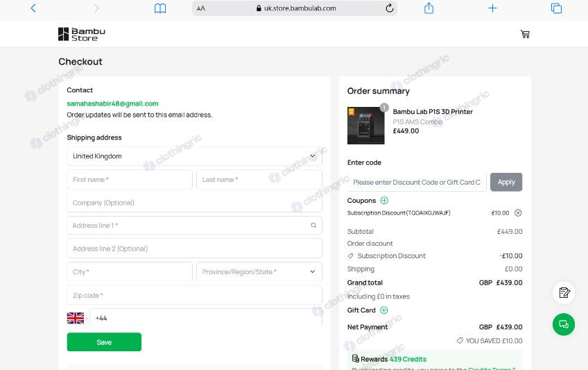Viewport: 588px width, 370px height.
Task: Click the green Save button
Action: (104, 342)
